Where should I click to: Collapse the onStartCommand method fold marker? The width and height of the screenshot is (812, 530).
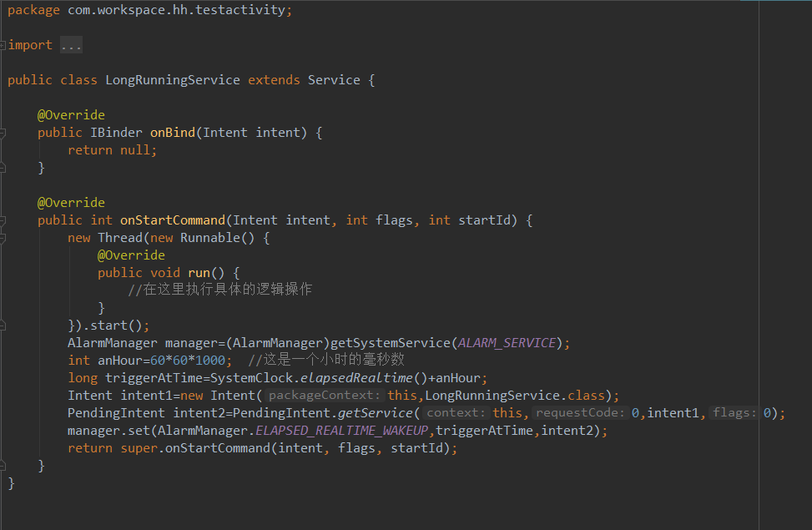tap(3, 221)
